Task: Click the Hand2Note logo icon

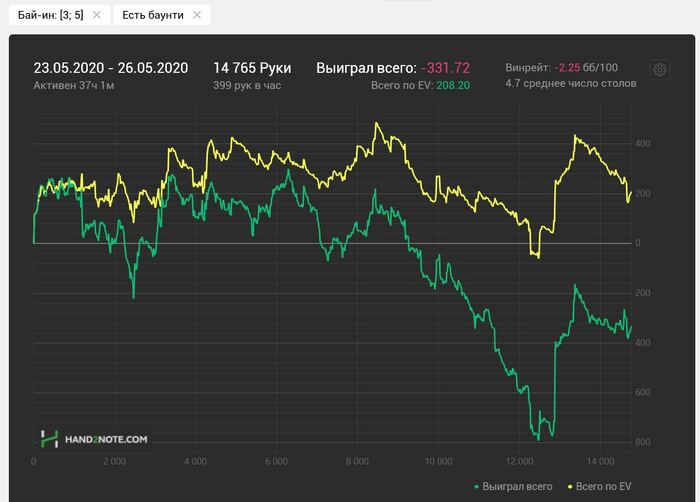Action: (x=49, y=438)
